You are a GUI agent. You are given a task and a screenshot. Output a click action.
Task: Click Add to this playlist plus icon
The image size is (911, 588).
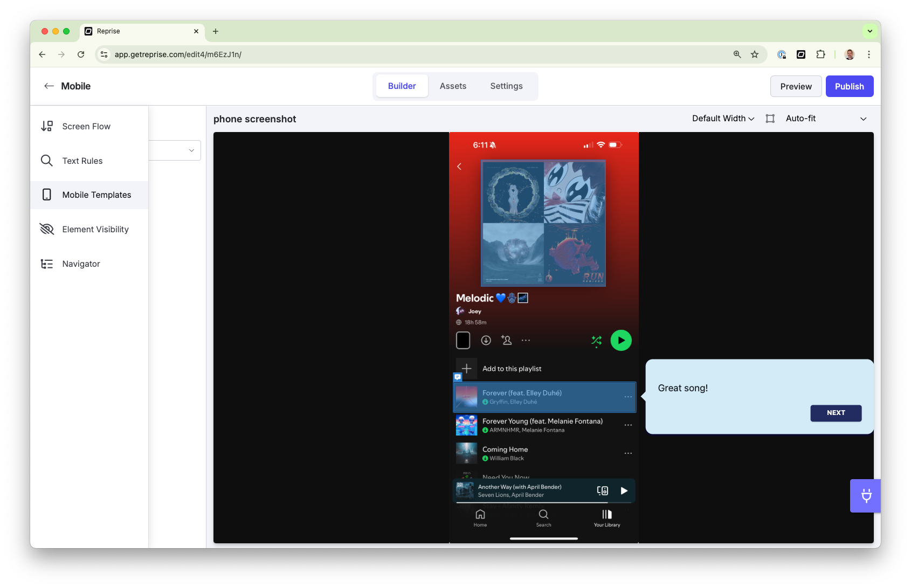tap(467, 369)
